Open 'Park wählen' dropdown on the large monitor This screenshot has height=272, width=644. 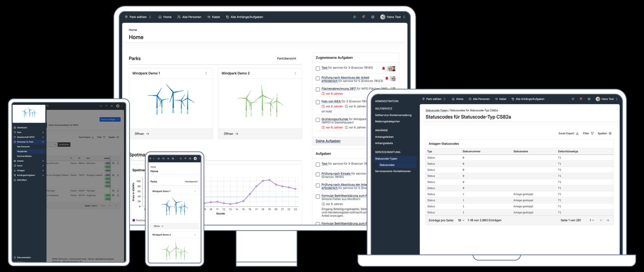[x=138, y=17]
